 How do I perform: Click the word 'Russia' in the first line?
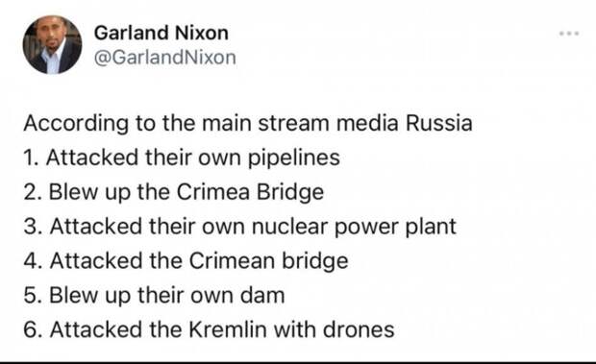click(x=439, y=123)
